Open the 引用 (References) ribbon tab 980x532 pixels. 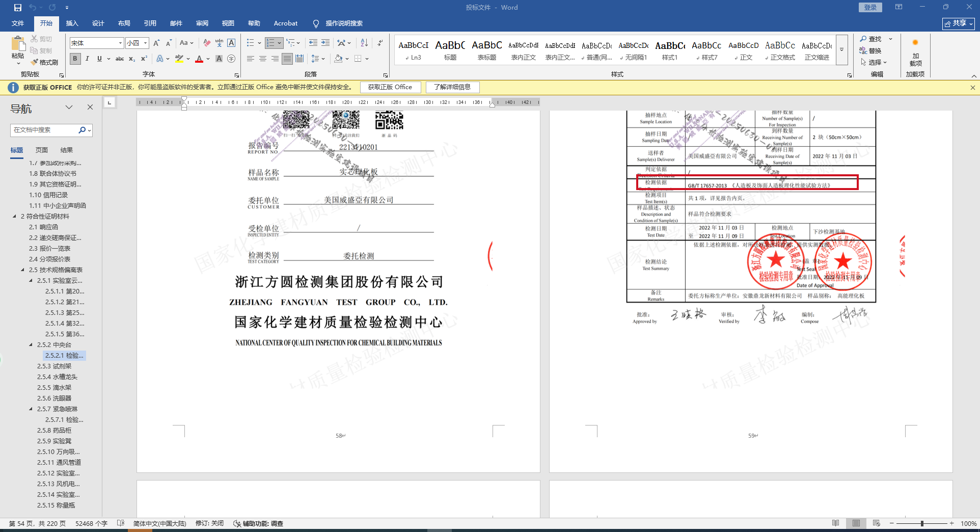pyautogui.click(x=150, y=23)
